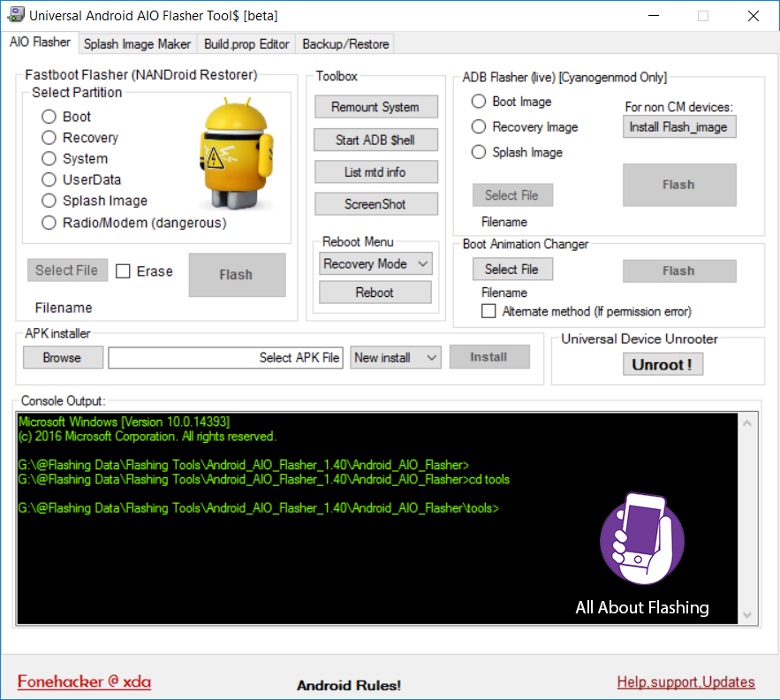The width and height of the screenshot is (780, 700).
Task: Click Install Flash_image for non-CM devices
Action: (x=678, y=126)
